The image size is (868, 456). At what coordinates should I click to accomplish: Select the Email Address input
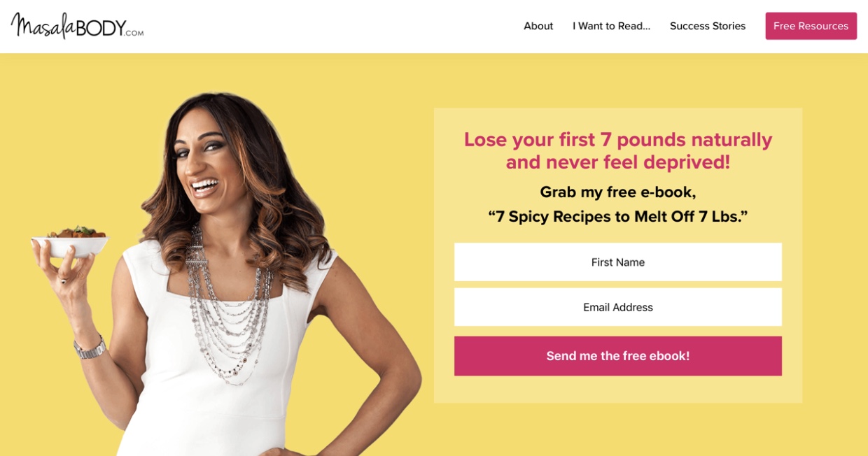pos(618,307)
